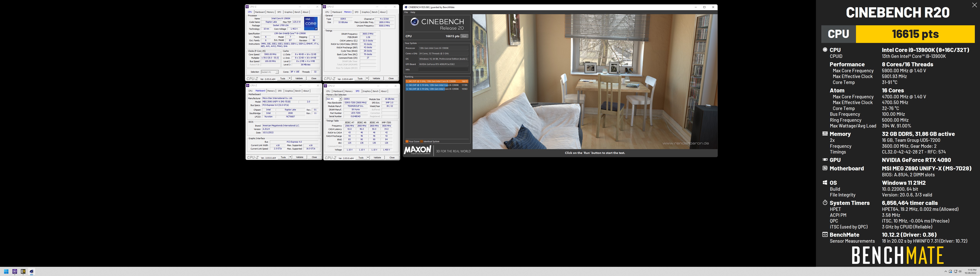Switch to Graphics tab in the bottom-right CPU-Z window

click(367, 91)
